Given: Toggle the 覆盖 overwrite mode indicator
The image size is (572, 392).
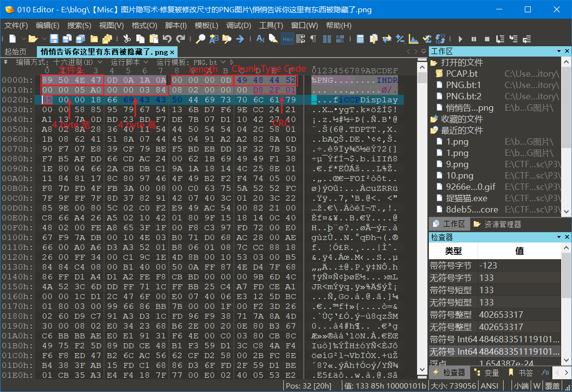Looking at the screenshot, I should tap(552, 386).
